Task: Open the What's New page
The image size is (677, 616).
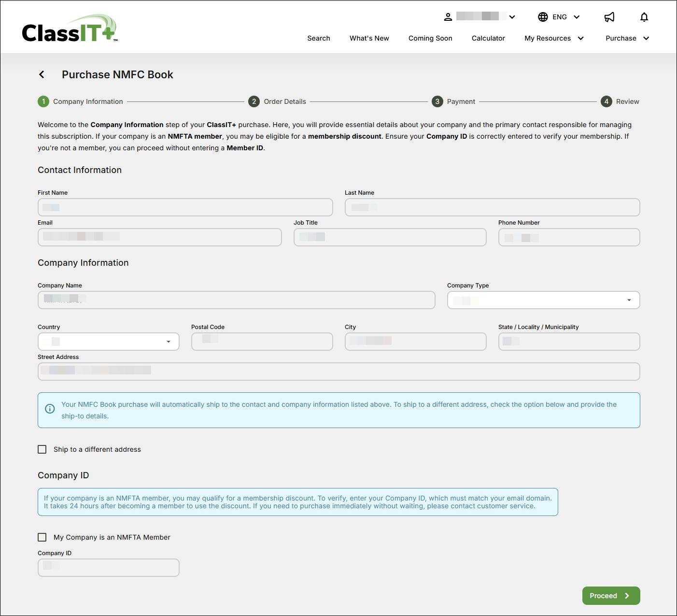Action: [369, 38]
